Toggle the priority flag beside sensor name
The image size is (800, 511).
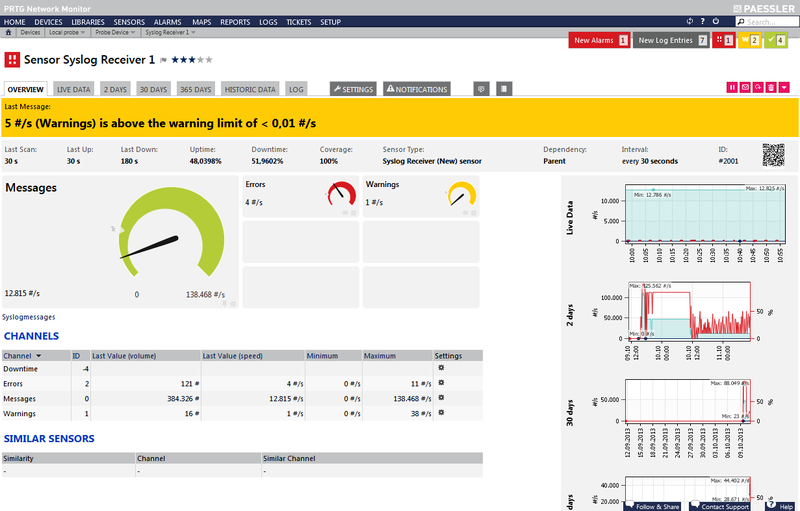(x=163, y=60)
